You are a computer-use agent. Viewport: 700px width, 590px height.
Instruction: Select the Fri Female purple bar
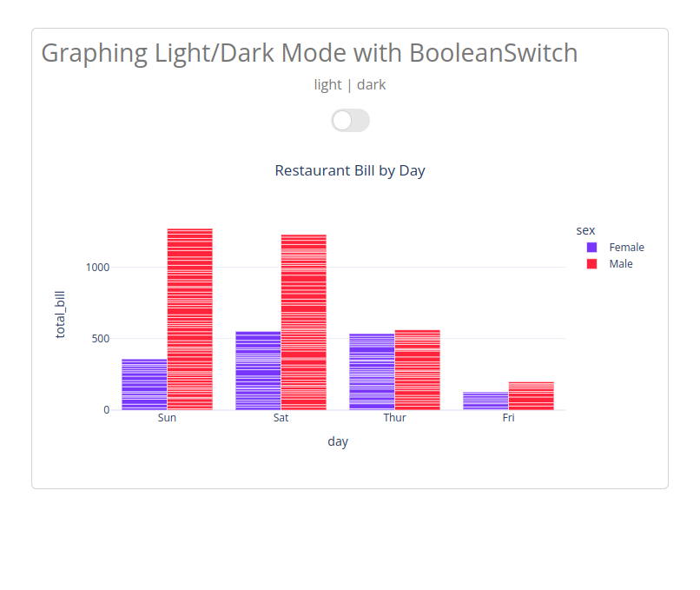click(485, 401)
